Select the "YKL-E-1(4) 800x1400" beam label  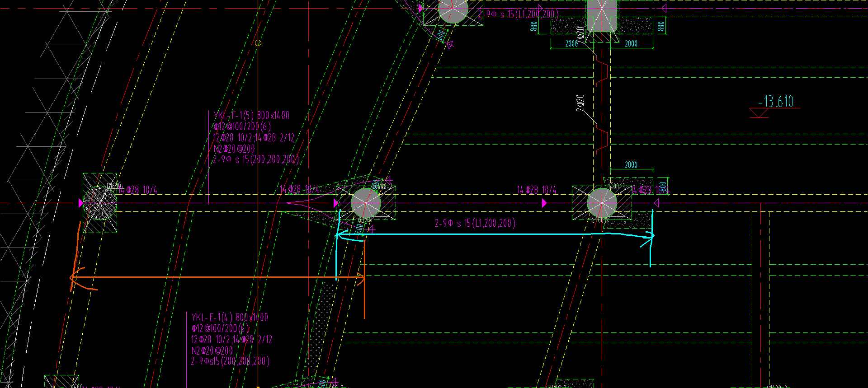(230, 318)
